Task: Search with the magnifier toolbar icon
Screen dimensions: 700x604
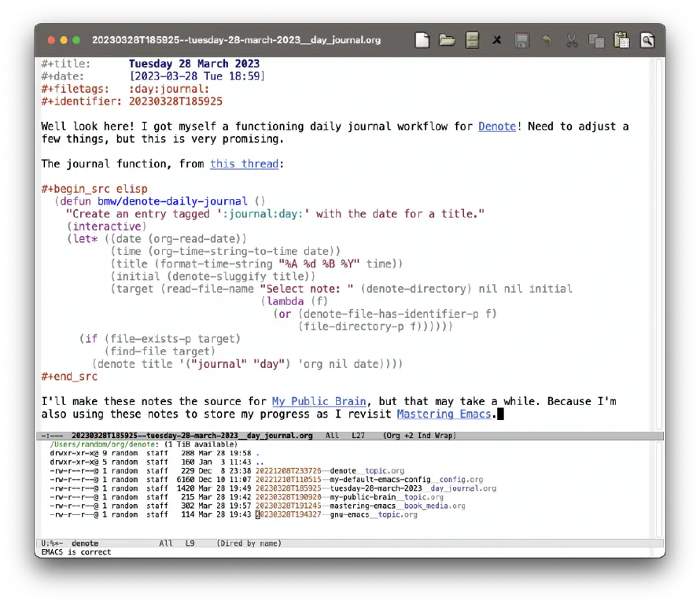Action: [x=647, y=40]
